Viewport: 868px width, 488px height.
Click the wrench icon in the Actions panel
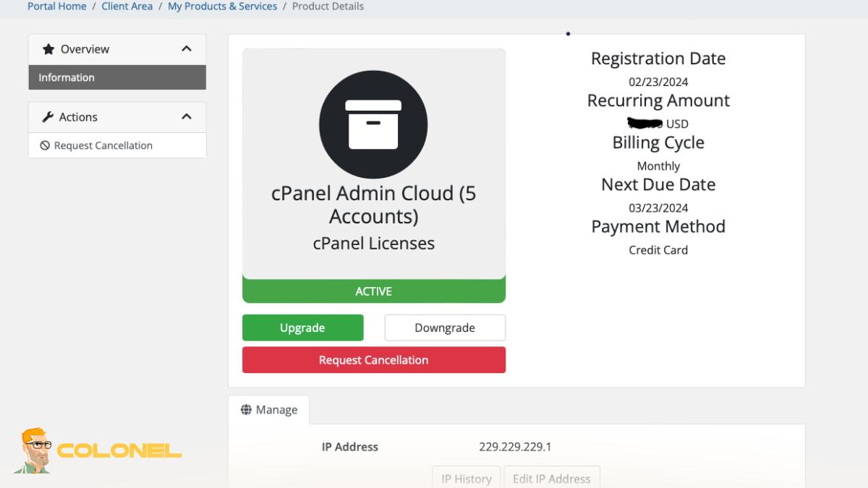coord(47,116)
